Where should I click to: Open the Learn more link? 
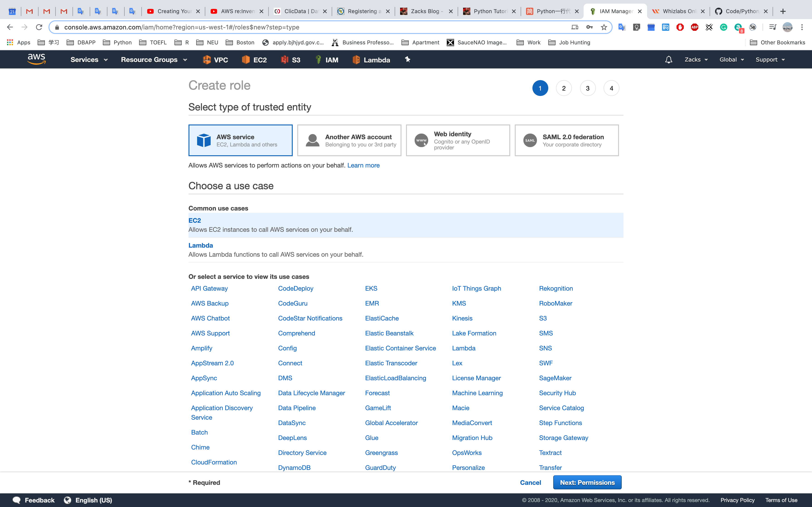(363, 165)
